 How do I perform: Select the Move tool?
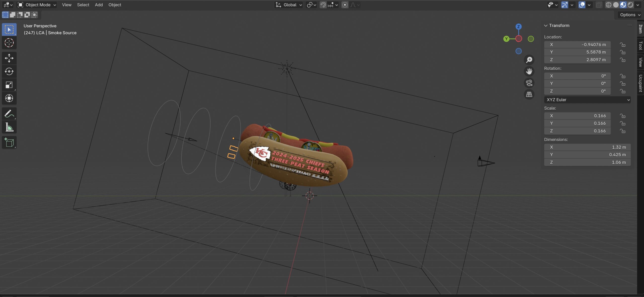(x=9, y=58)
